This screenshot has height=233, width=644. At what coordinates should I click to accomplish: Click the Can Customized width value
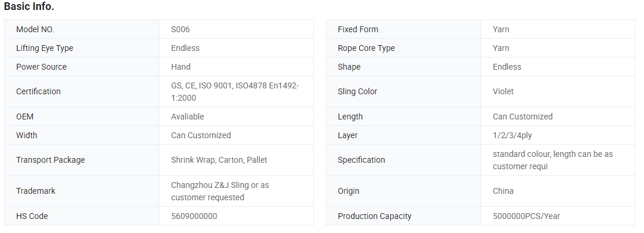click(201, 135)
